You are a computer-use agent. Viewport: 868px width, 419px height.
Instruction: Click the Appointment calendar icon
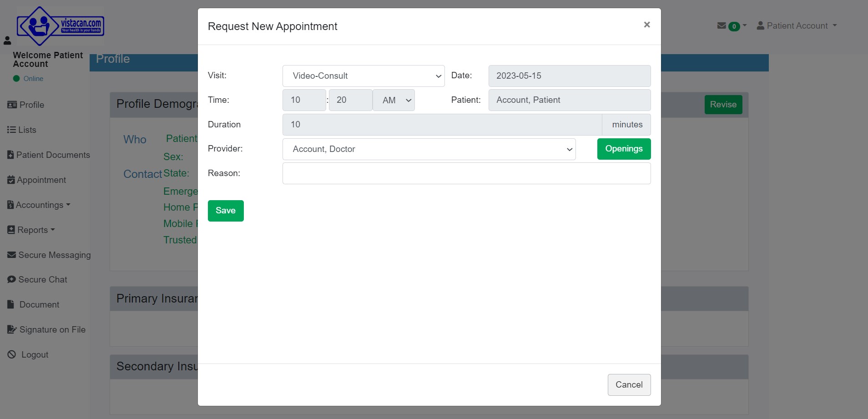click(x=11, y=180)
